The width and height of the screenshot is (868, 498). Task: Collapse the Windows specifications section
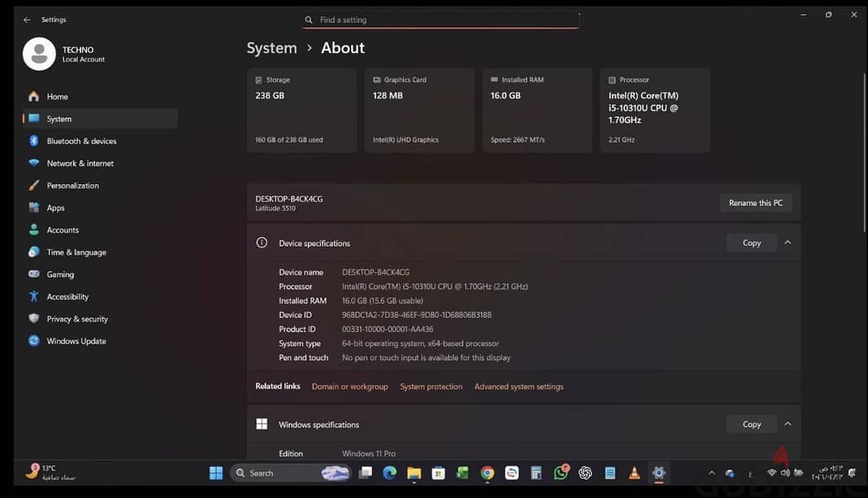coord(788,424)
